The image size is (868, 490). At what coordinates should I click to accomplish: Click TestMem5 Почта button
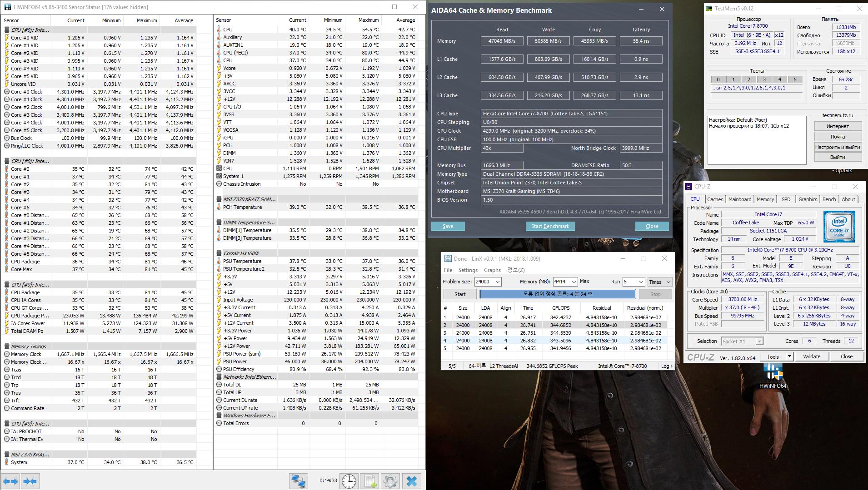(x=838, y=137)
